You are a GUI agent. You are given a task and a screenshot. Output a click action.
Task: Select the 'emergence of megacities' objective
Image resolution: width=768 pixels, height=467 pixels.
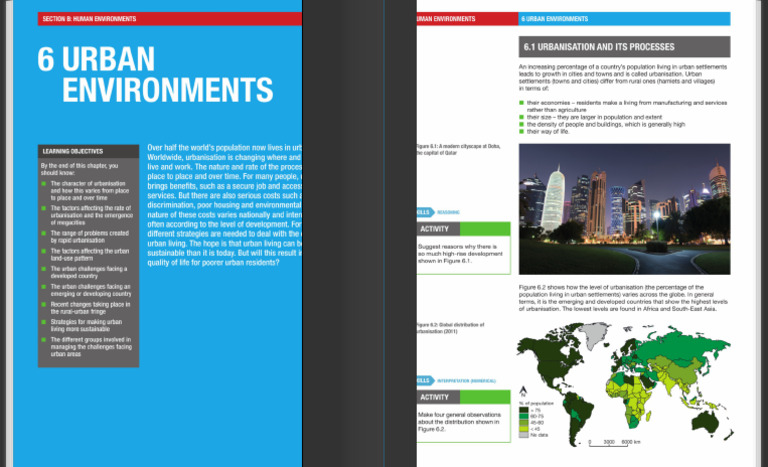pos(92,215)
